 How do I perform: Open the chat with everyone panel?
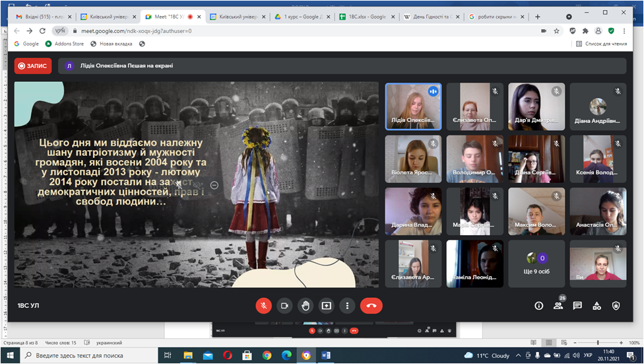577,306
